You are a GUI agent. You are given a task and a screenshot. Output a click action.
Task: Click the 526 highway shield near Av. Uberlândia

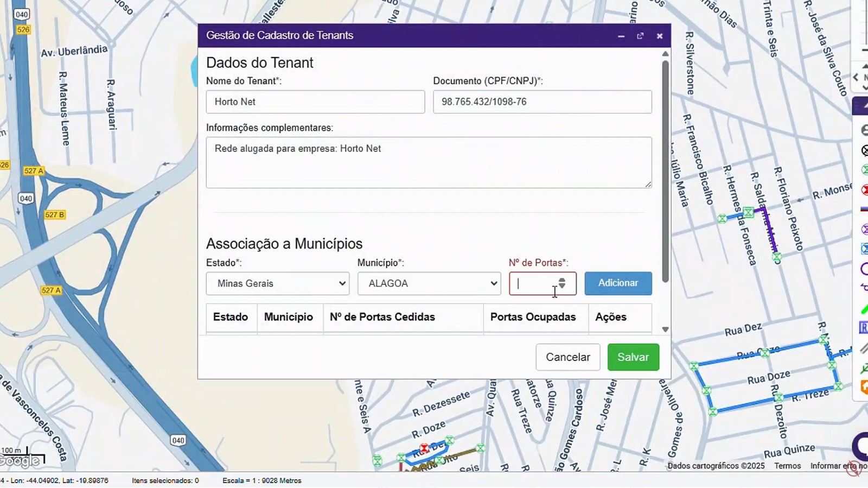pyautogui.click(x=23, y=29)
